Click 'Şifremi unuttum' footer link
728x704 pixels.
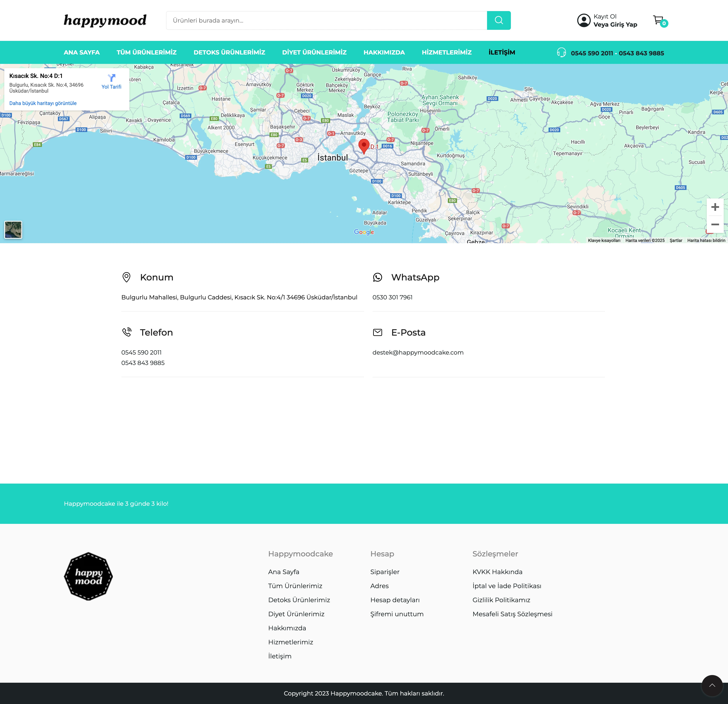[397, 614]
